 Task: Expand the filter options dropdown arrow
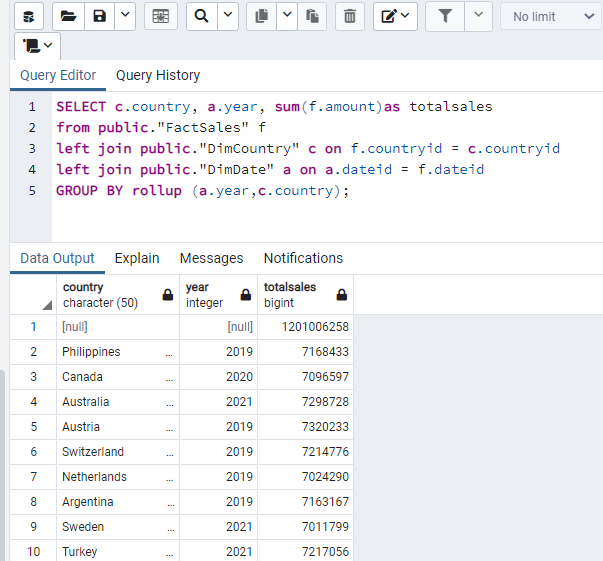tap(478, 16)
